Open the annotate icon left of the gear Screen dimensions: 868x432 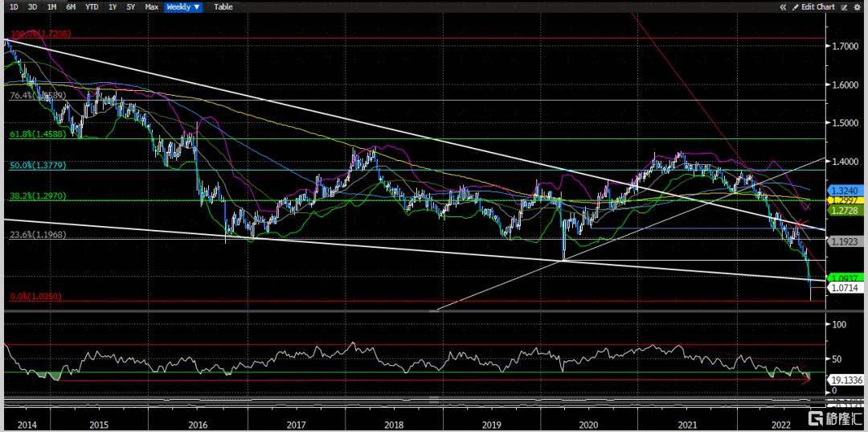pyautogui.click(x=844, y=6)
